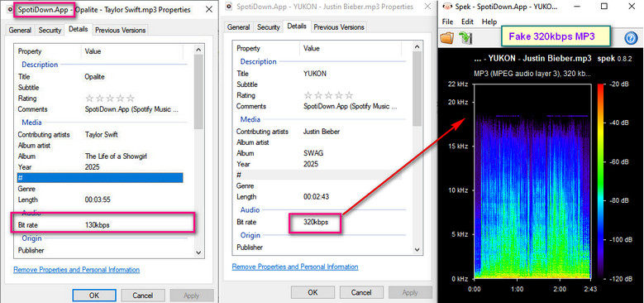Click length value 00:03:55

pos(98,200)
